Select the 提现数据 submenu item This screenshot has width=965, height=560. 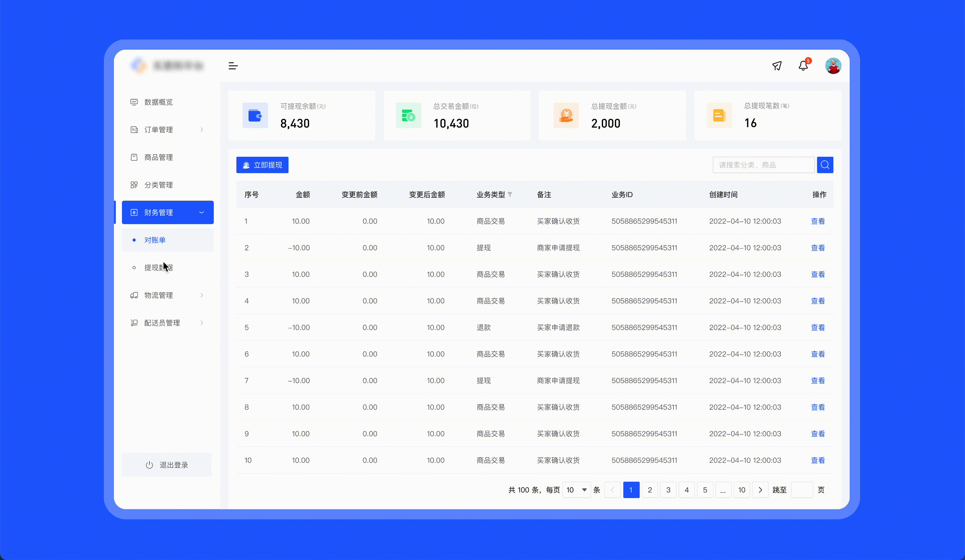[168, 268]
